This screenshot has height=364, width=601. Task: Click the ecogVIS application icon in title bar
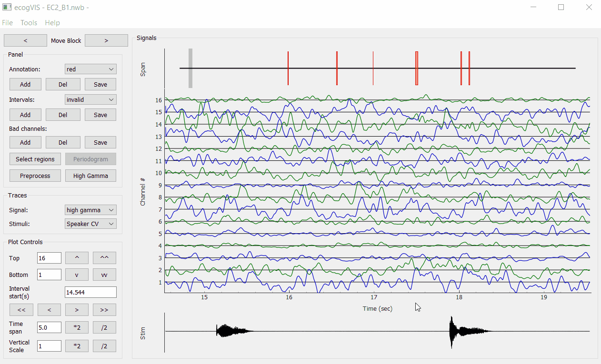[x=6, y=7]
